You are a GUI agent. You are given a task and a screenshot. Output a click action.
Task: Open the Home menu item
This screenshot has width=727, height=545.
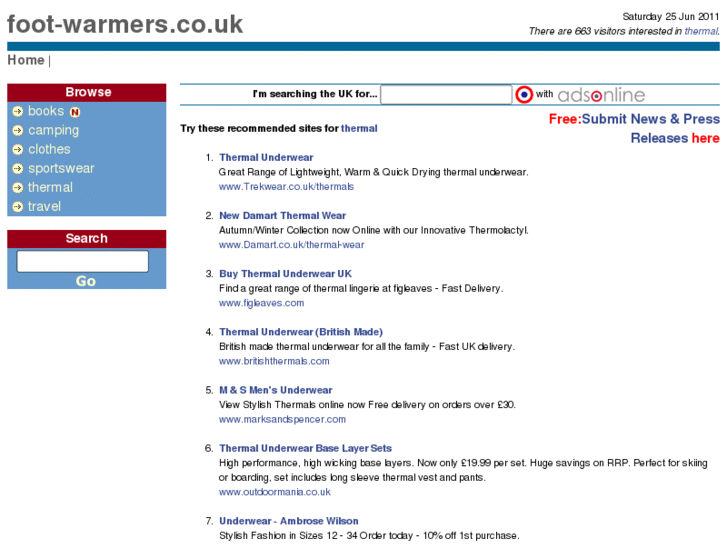26,60
